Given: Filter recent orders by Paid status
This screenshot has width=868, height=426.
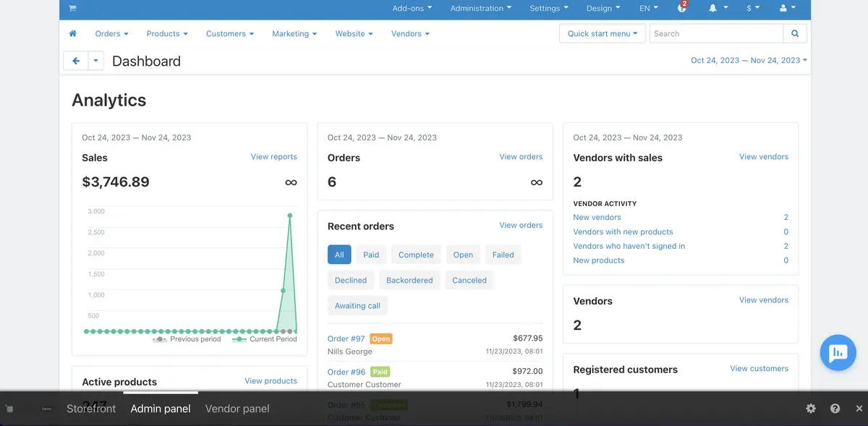Looking at the screenshot, I should [x=371, y=255].
